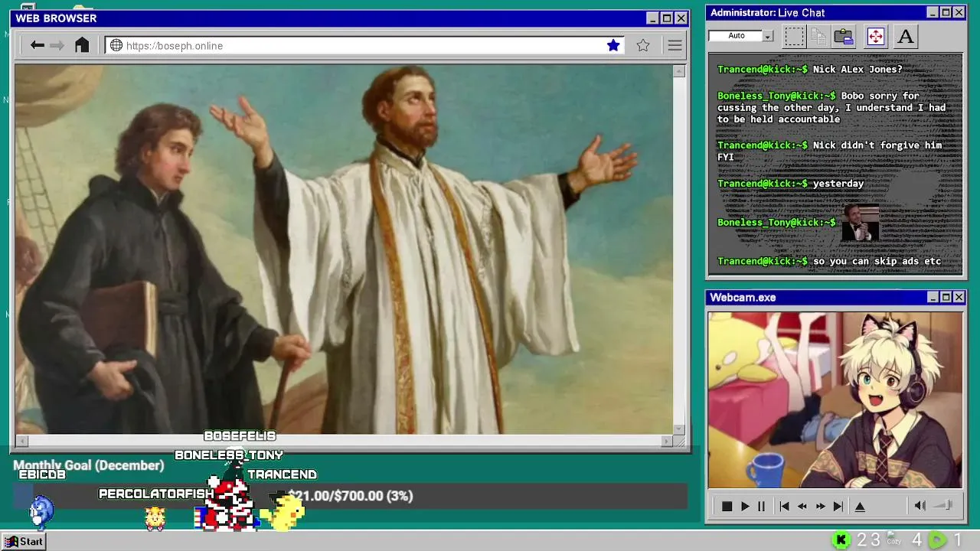
Task: Toggle the full screen arrows icon
Action: tap(875, 36)
